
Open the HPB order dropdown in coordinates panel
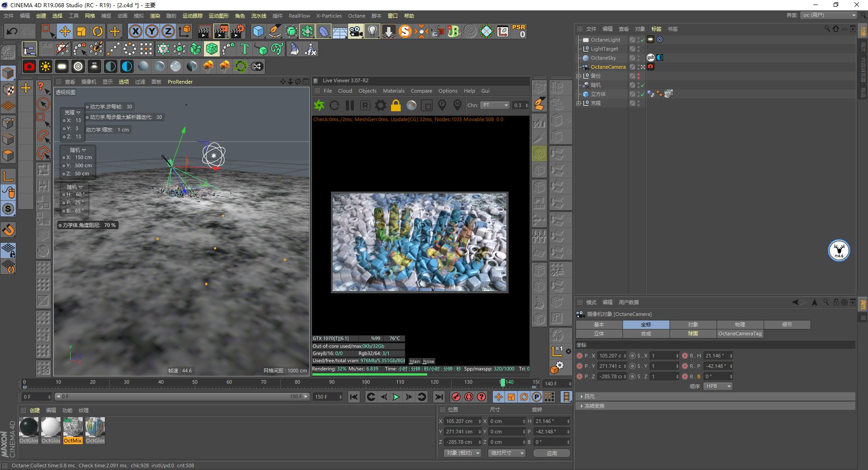[x=717, y=386]
